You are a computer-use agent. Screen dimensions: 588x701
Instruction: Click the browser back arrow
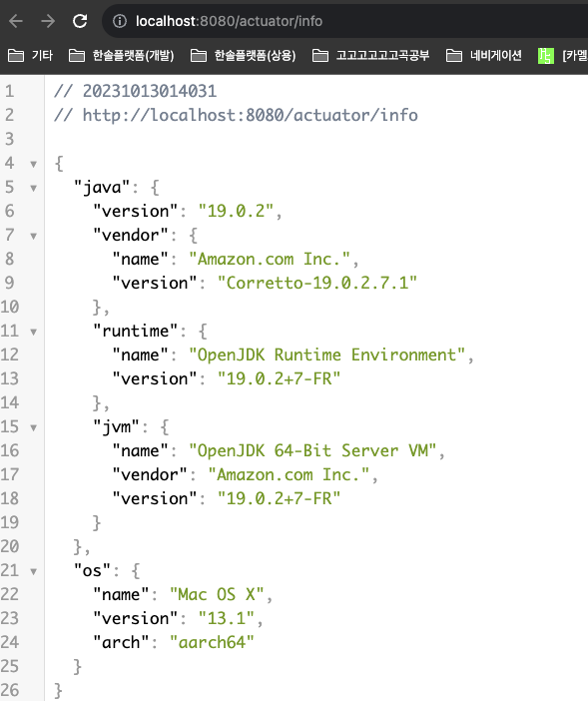[16, 21]
